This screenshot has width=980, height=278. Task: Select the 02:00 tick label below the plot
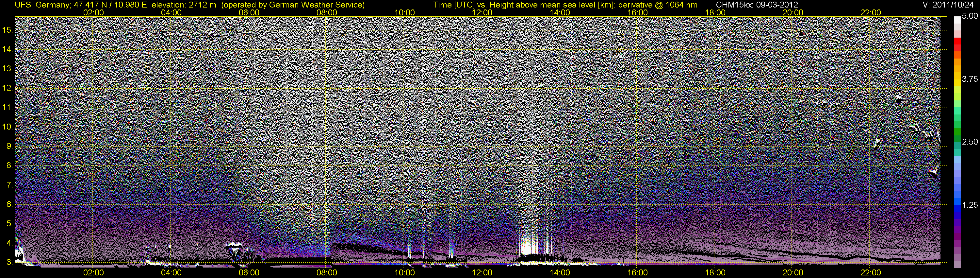tap(93, 273)
